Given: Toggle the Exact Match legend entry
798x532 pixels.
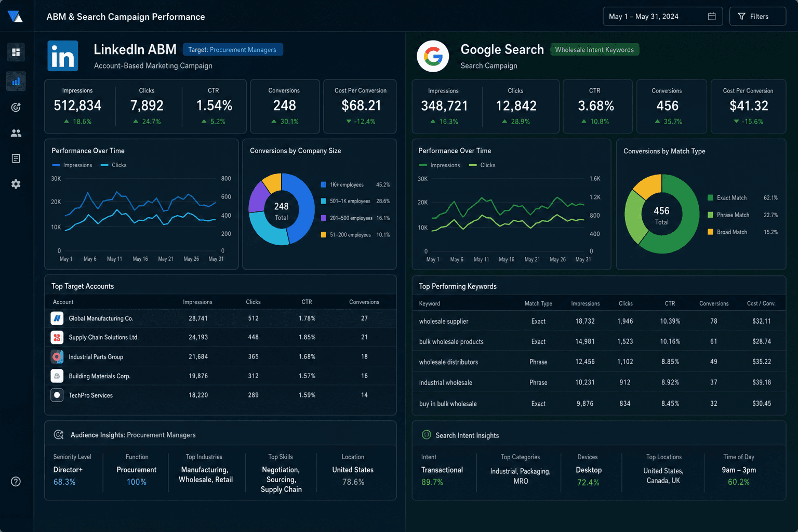Looking at the screenshot, I should point(742,198).
